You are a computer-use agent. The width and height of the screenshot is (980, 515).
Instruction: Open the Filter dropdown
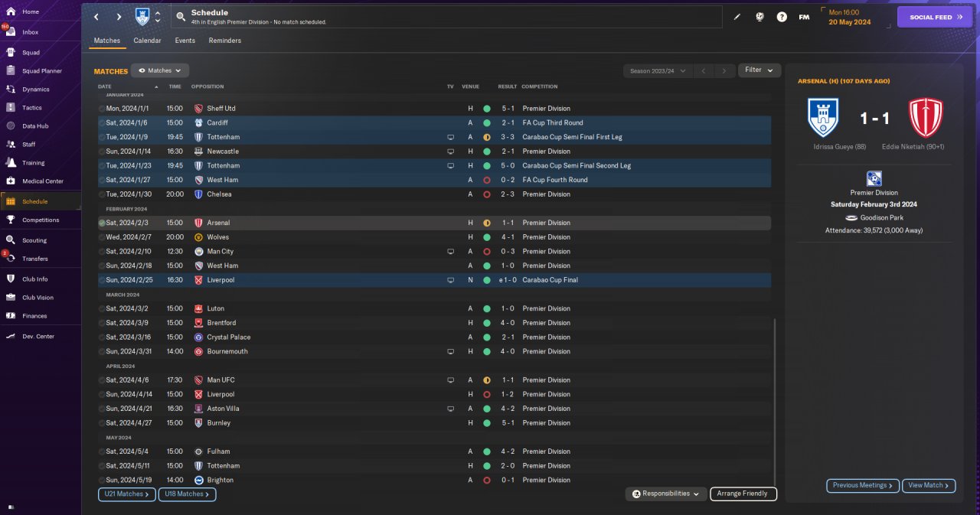[759, 70]
